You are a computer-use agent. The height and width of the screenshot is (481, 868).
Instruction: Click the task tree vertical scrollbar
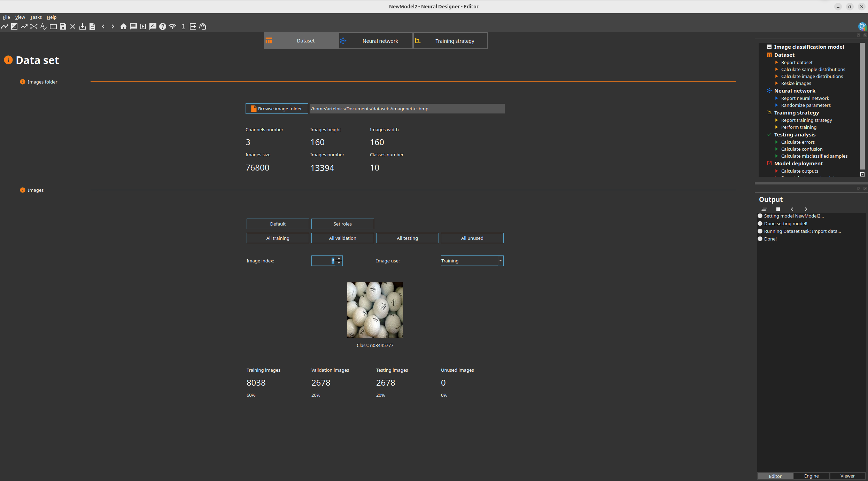[862, 106]
